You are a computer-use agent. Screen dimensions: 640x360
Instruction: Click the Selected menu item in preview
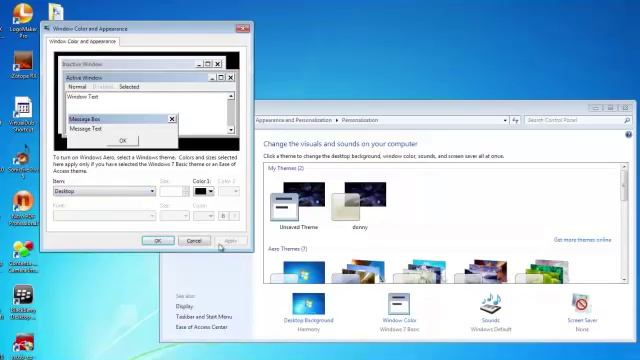129,87
